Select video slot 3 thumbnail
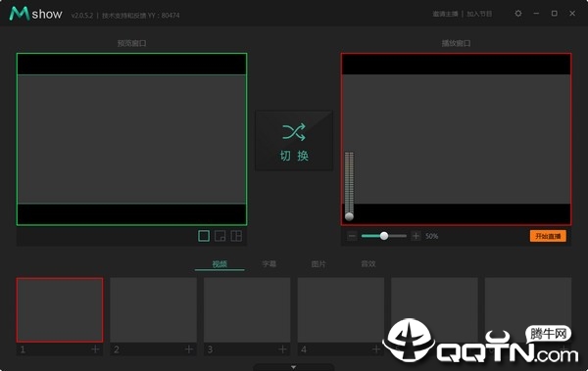Viewport: 588px width, 371px height. (x=247, y=310)
